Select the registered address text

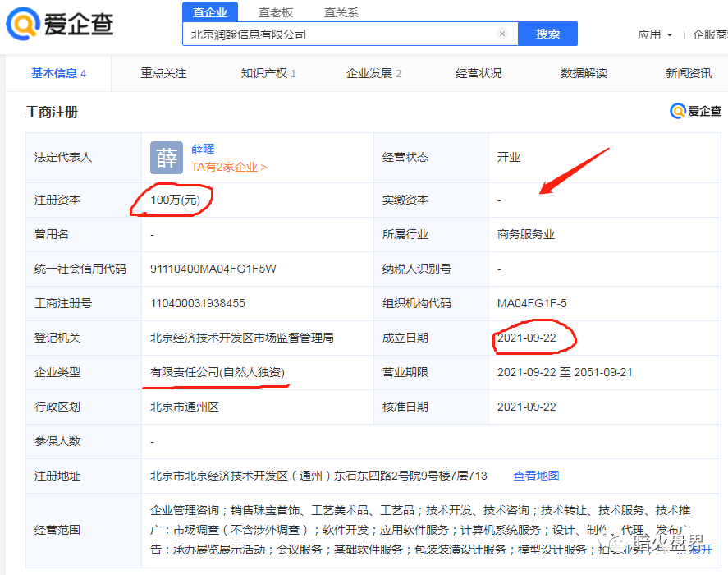pyautogui.click(x=318, y=476)
